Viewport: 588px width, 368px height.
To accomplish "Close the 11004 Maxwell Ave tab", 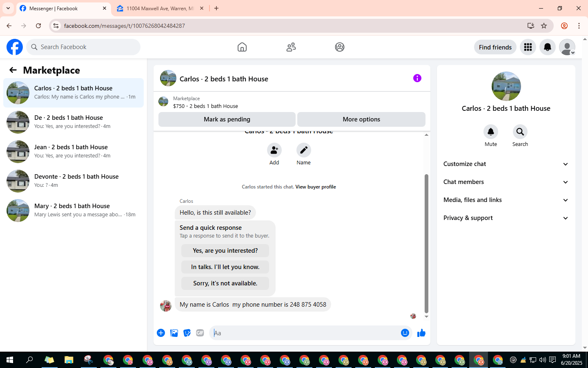I will [201, 8].
